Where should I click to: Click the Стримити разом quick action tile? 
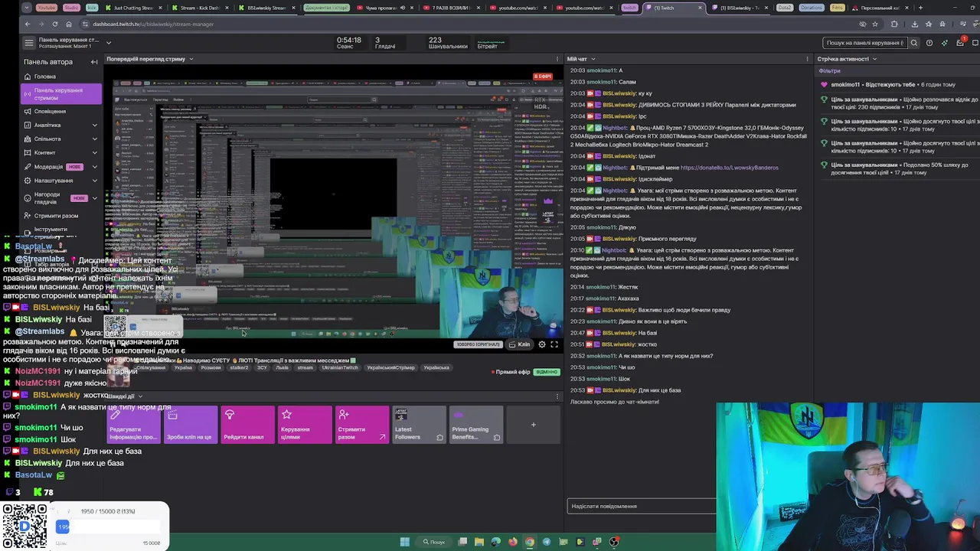(362, 425)
